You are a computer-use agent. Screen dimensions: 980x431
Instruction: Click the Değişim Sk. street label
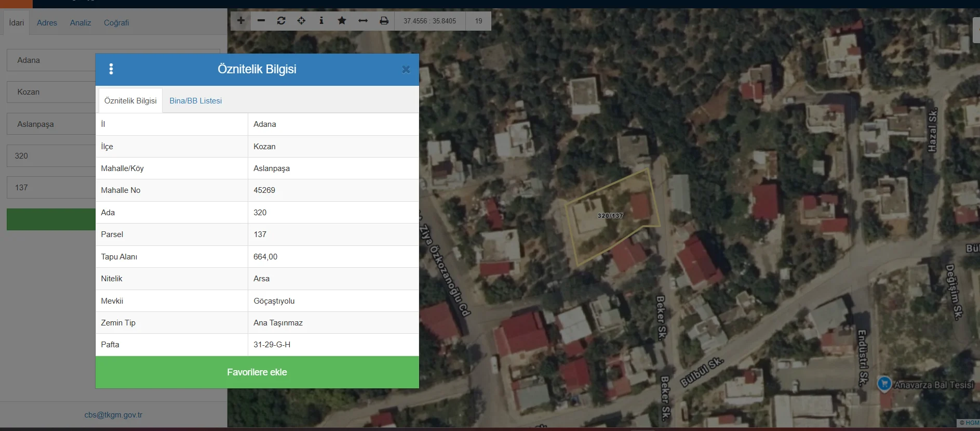point(954,292)
